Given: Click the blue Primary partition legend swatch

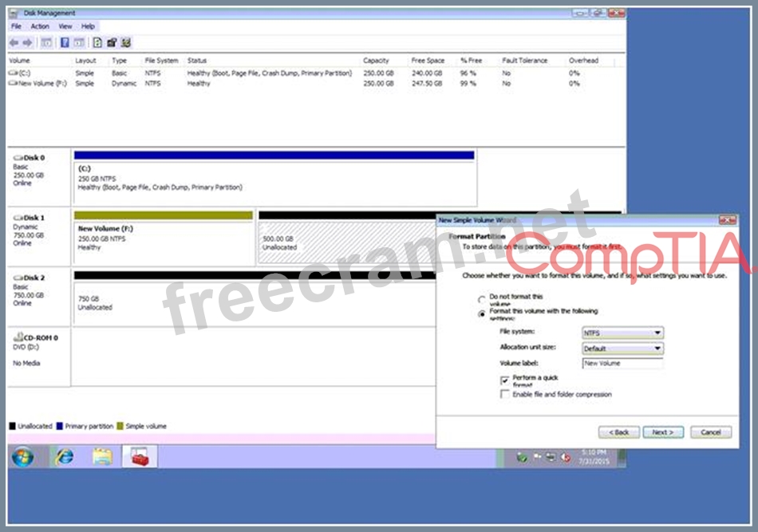Looking at the screenshot, I should [60, 426].
